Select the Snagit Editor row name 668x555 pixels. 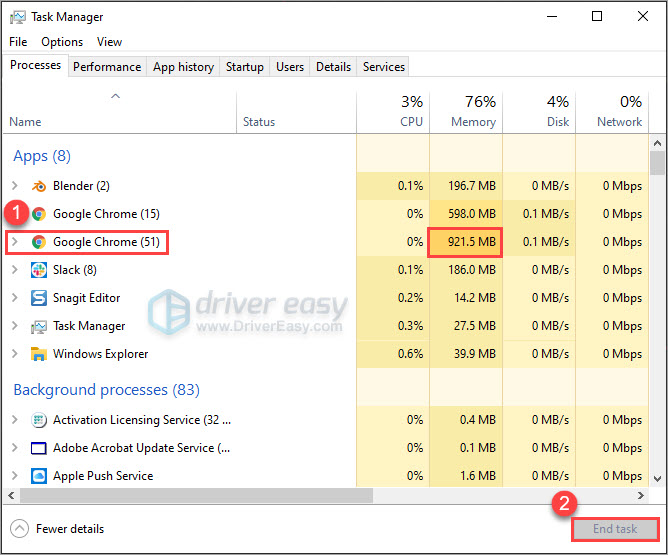[x=86, y=298]
